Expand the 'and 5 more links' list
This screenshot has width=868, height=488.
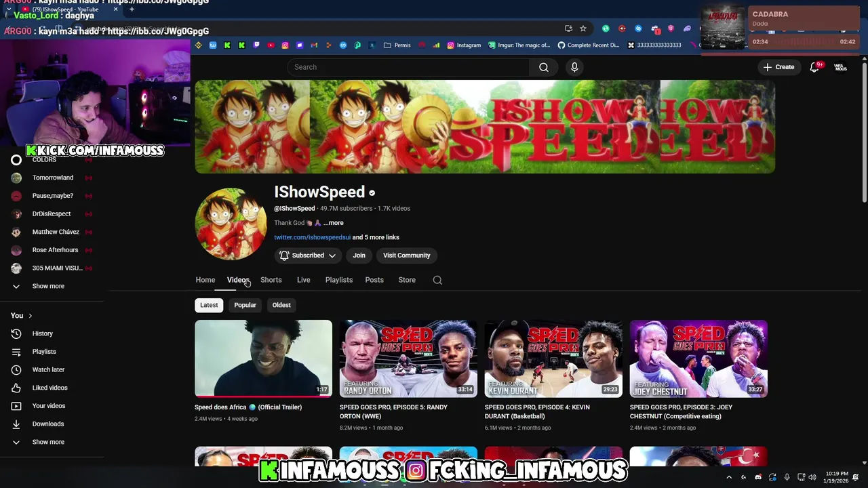[x=376, y=237]
